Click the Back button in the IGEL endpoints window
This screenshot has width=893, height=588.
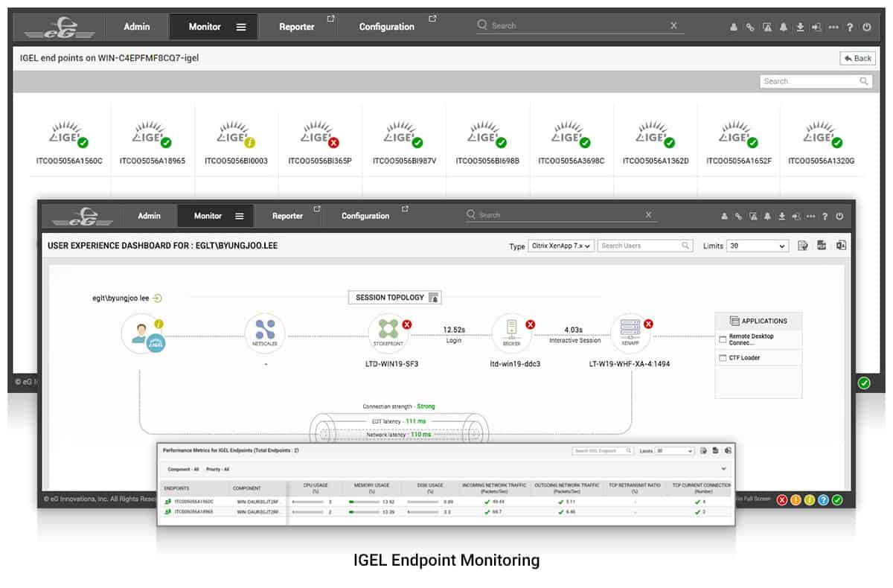click(x=857, y=58)
